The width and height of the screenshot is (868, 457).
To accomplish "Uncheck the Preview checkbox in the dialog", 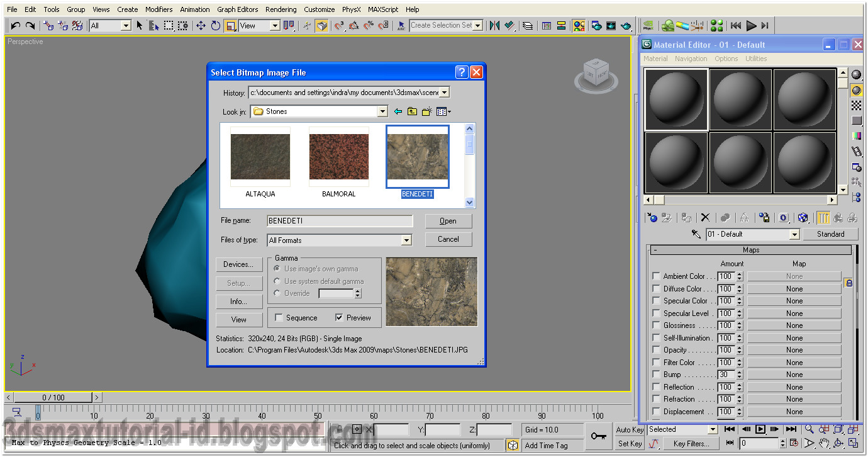I will tap(338, 318).
